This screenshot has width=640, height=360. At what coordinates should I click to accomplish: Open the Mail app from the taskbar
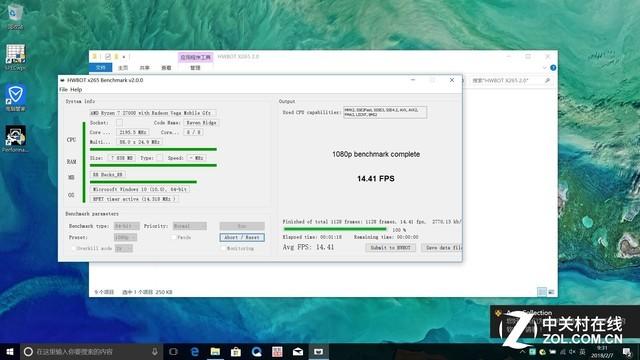coord(298,351)
